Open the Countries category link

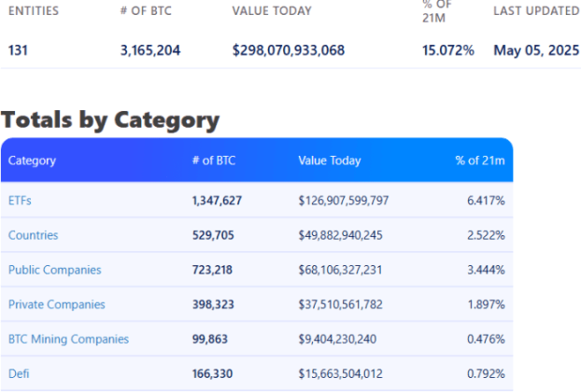pos(33,235)
